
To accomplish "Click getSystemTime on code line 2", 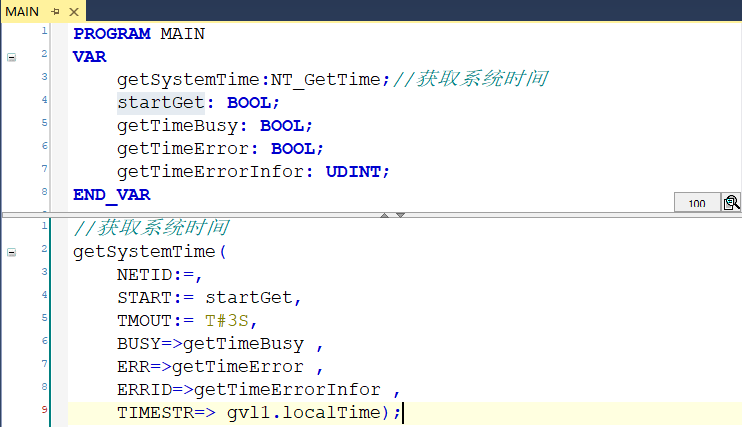I will pyautogui.click(x=144, y=252).
